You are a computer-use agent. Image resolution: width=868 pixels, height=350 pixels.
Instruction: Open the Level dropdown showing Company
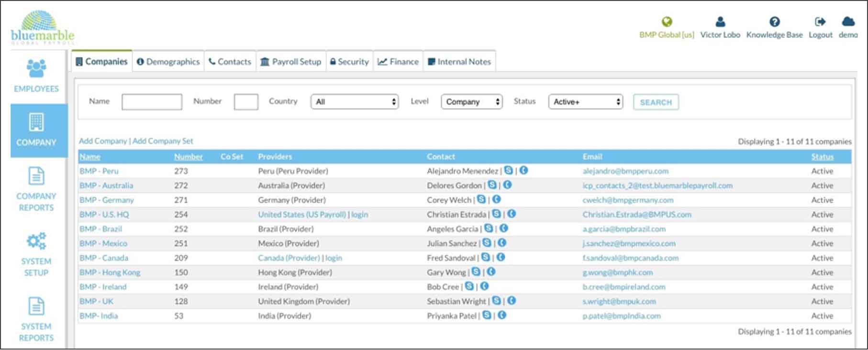pos(471,101)
